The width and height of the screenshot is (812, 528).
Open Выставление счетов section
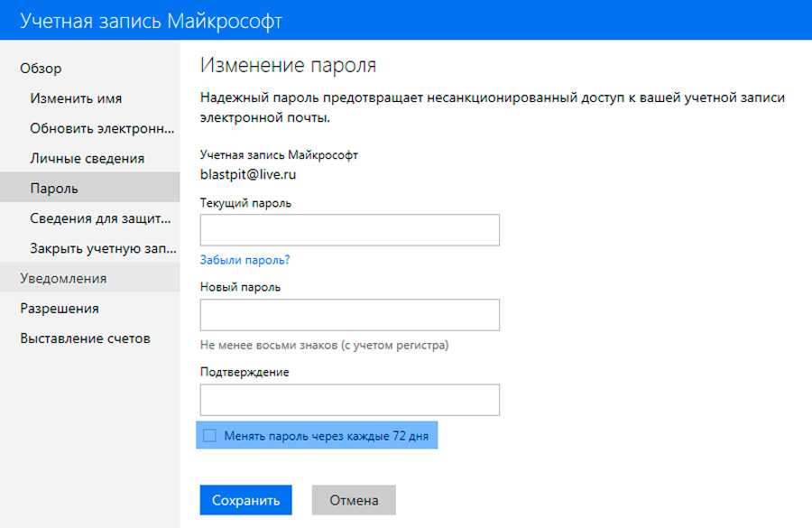pos(85,338)
